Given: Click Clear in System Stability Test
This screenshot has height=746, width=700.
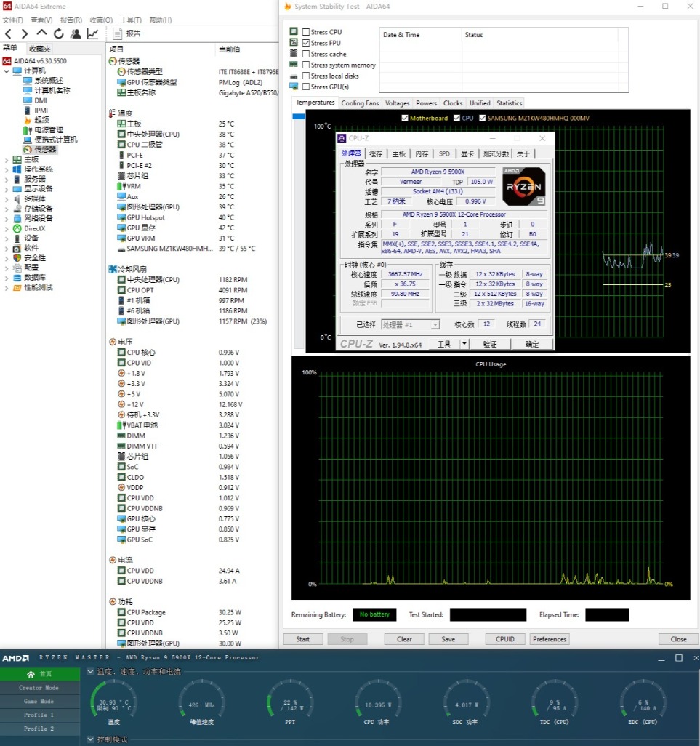Looking at the screenshot, I should coord(404,639).
